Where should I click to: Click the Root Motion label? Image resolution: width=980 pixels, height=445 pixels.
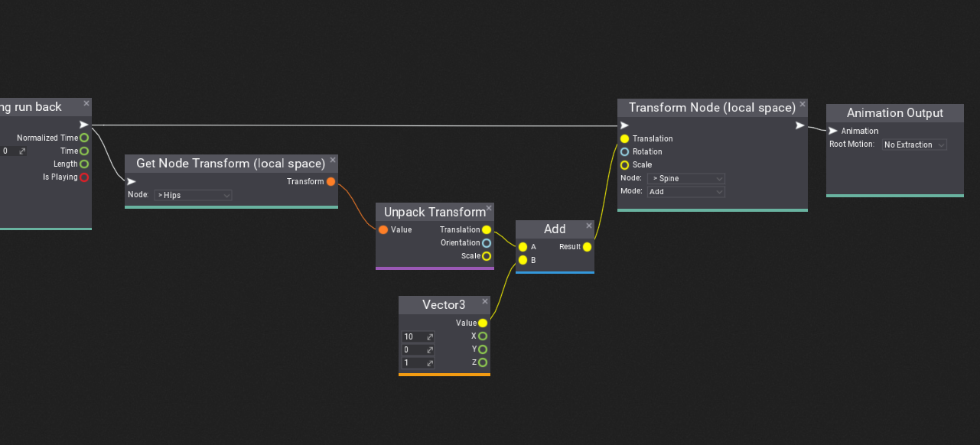click(851, 144)
